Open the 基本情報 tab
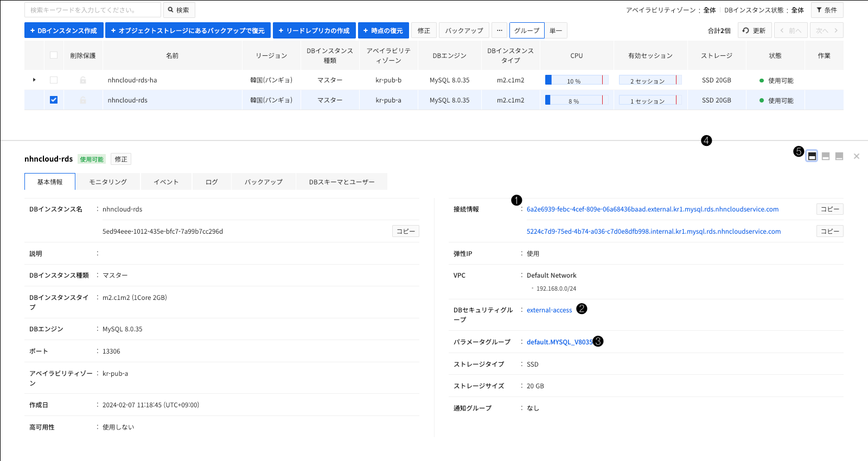The height and width of the screenshot is (461, 868). point(50,182)
